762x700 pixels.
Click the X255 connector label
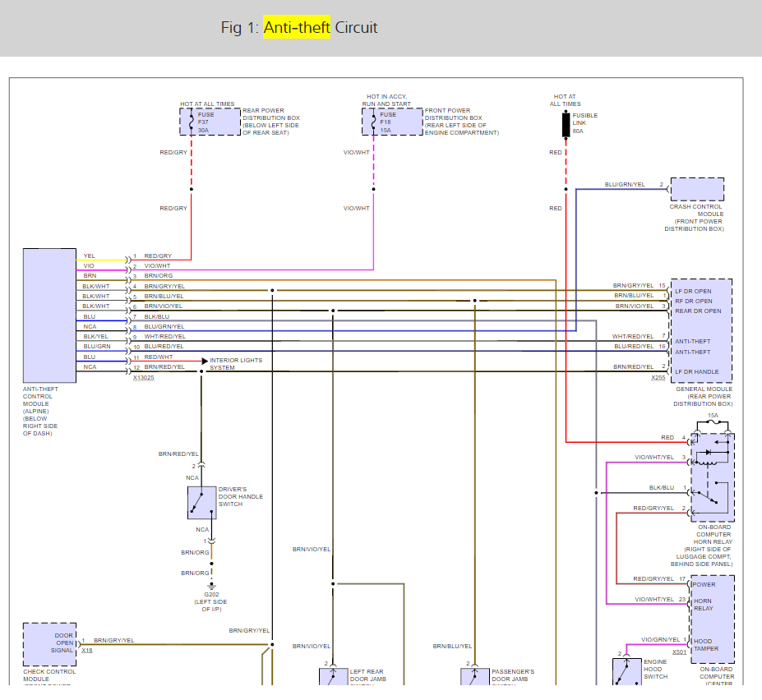658,378
